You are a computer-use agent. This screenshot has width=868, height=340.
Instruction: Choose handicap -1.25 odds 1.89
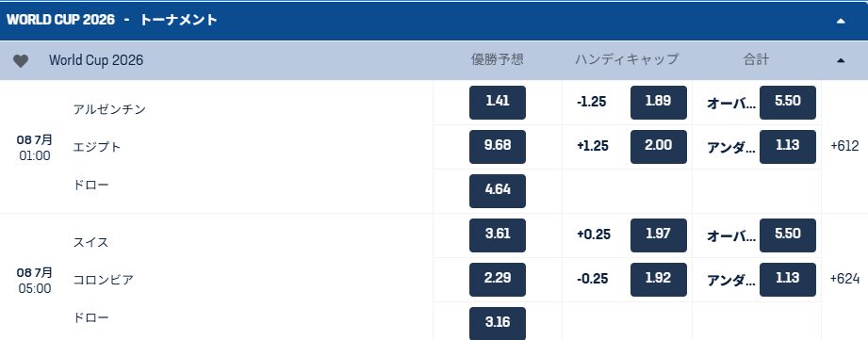(x=658, y=103)
